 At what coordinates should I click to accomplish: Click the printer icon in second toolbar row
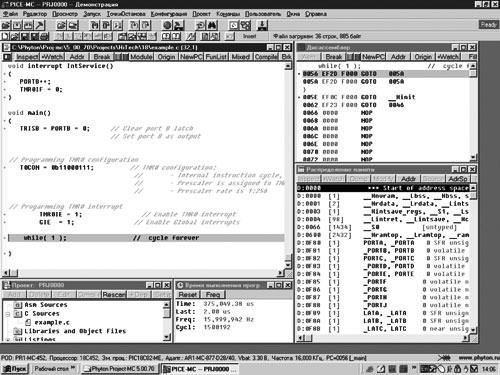click(44, 36)
